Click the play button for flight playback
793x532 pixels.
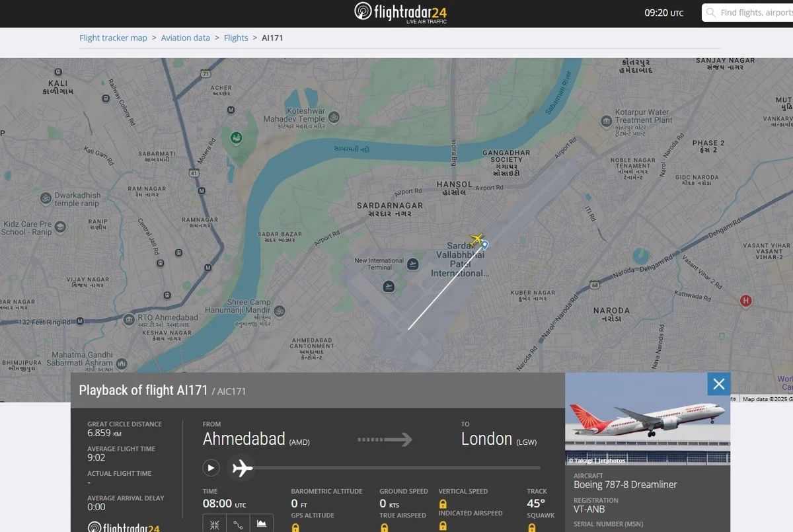[211, 468]
